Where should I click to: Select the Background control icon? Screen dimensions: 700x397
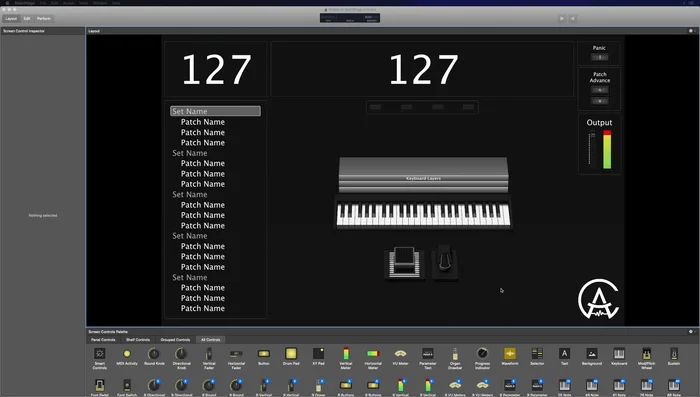click(592, 354)
